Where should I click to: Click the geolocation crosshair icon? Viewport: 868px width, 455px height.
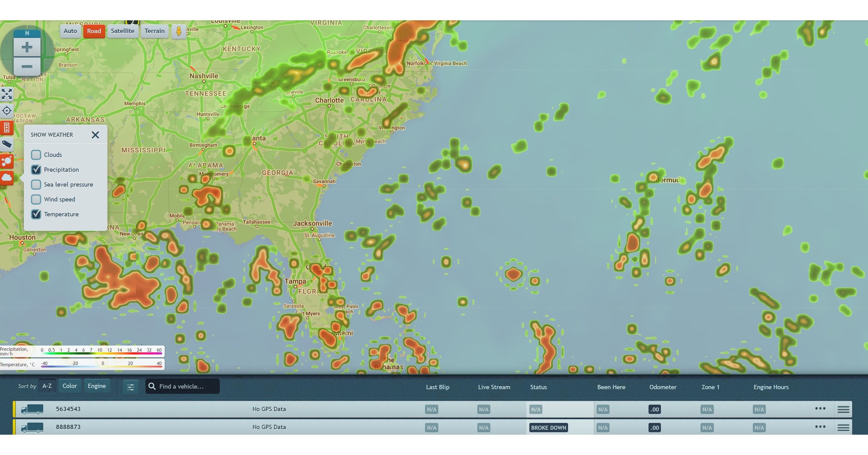(x=7, y=111)
